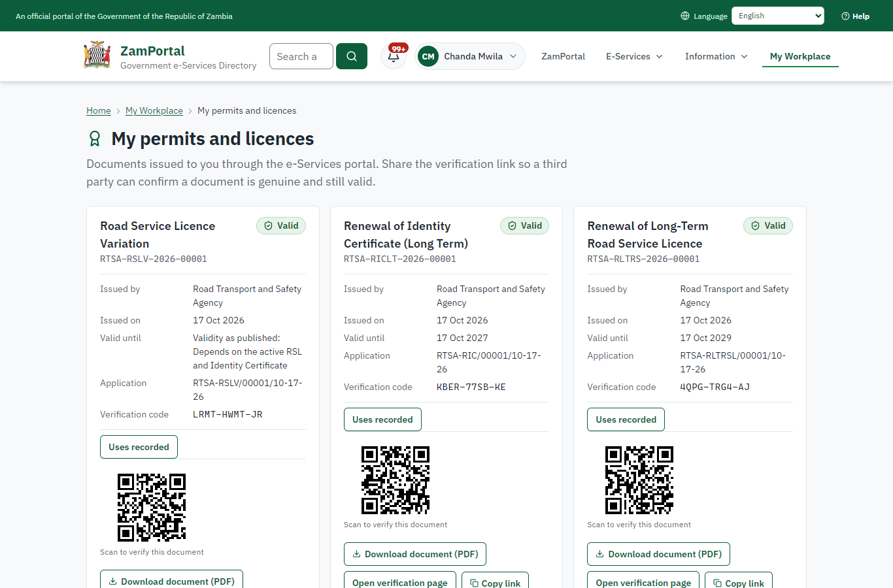893x588 pixels.
Task: Click the My Workplace breadcrumb link
Action: 154,110
